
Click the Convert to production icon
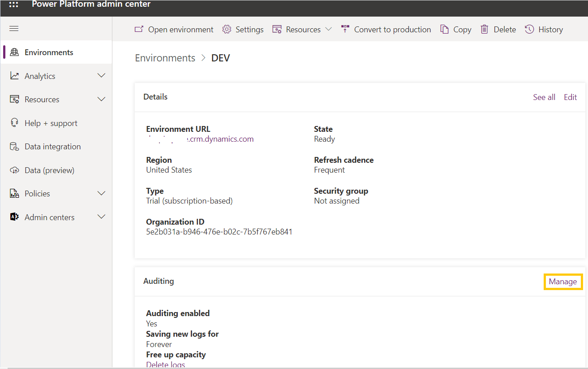(x=345, y=29)
